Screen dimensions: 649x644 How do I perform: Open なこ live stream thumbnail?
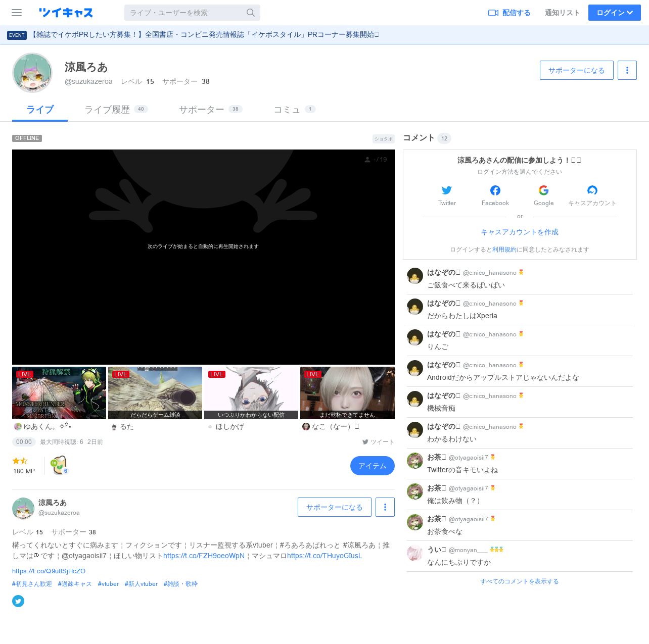[x=347, y=393]
